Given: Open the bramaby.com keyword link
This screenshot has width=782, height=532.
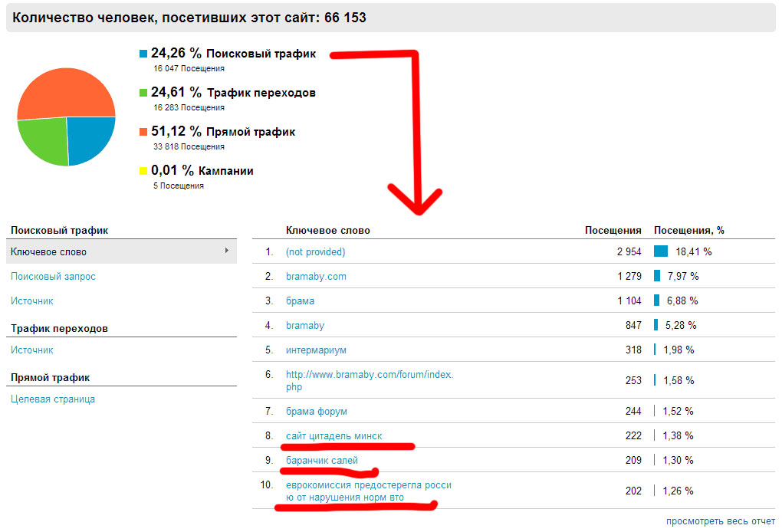Looking at the screenshot, I should click(x=316, y=276).
